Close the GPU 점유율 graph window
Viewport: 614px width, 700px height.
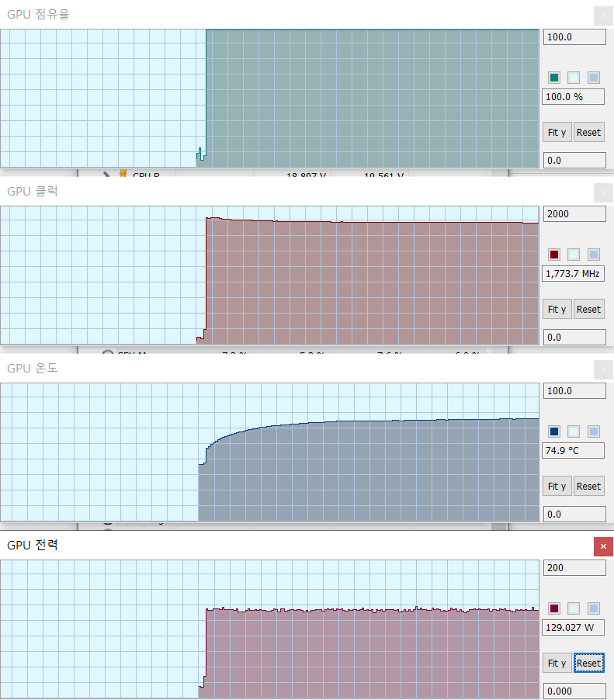pyautogui.click(x=603, y=16)
